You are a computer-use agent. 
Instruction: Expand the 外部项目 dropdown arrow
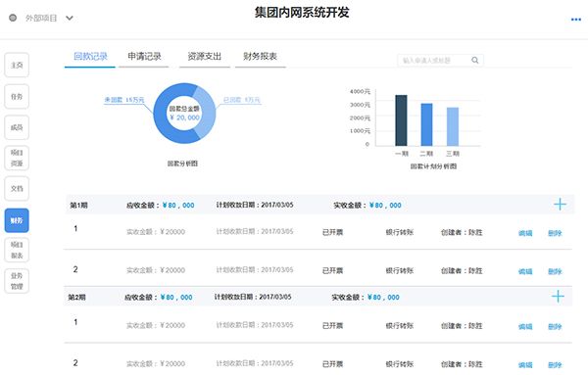[70, 18]
